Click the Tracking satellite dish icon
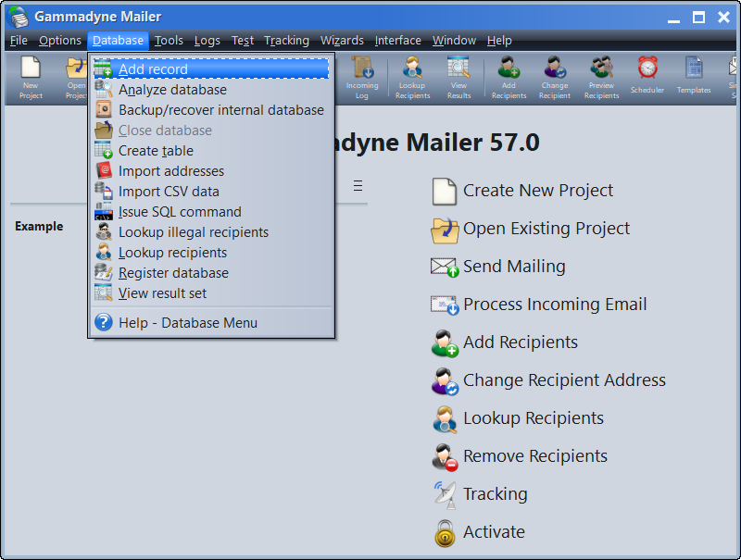Image resolution: width=741 pixels, height=560 pixels. 446,495
